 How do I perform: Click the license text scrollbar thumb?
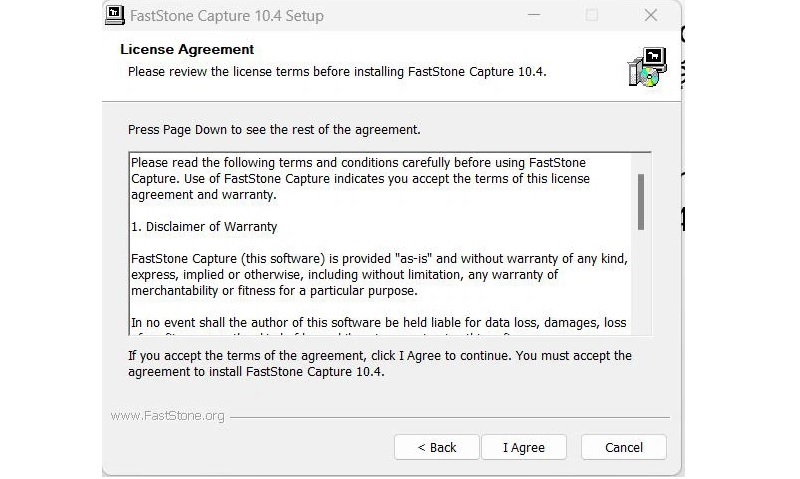[640, 201]
